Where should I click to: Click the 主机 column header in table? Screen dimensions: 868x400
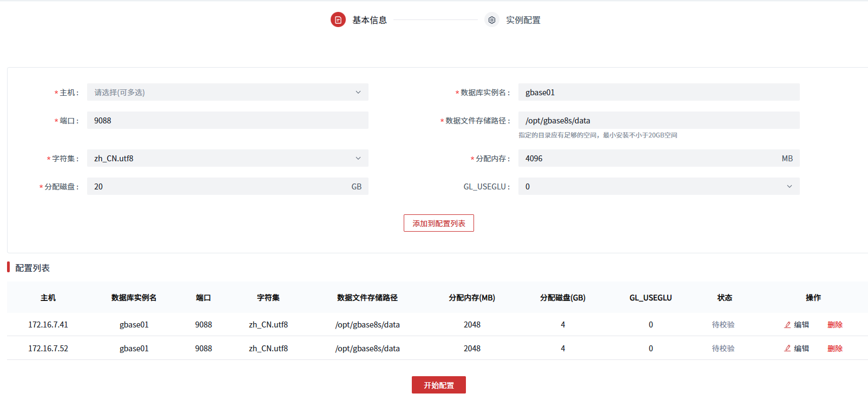pos(48,298)
